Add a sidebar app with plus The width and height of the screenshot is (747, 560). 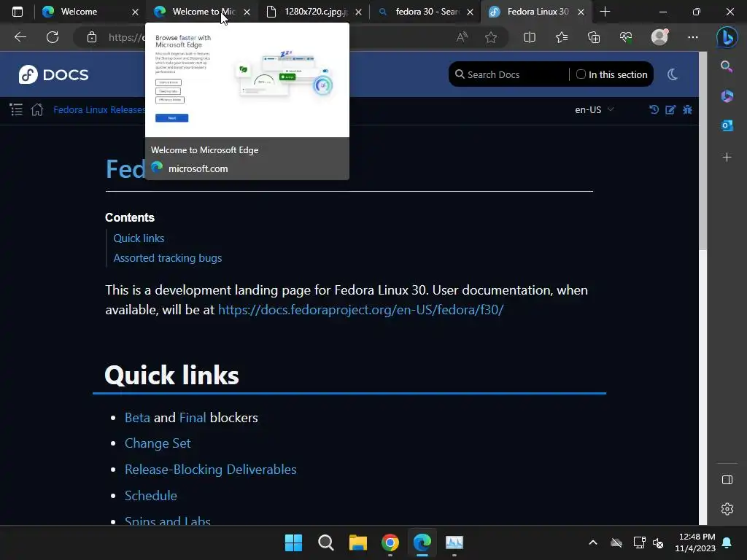(x=727, y=157)
